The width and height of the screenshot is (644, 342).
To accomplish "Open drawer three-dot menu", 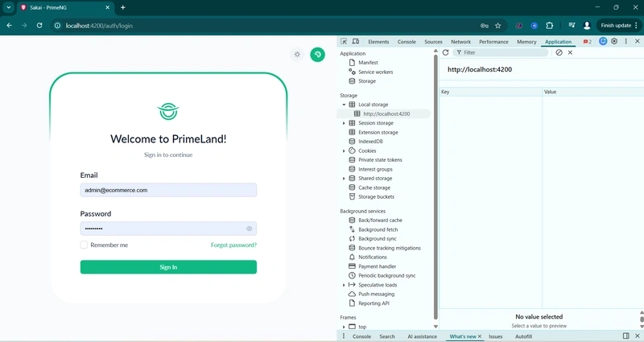I will click(x=344, y=336).
